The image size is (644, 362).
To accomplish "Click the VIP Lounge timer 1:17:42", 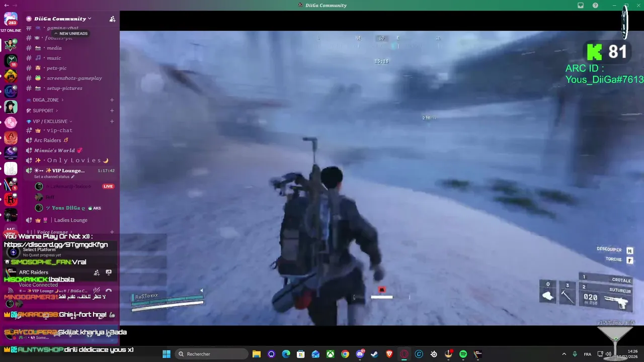I will pyautogui.click(x=106, y=171).
